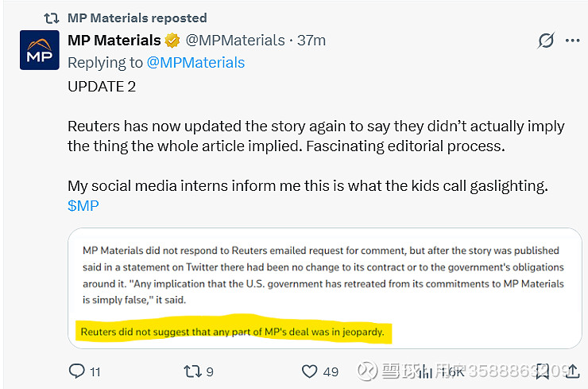Click the highlighted Reuters jeopardy sentence
Screen dimensions: 588x389
pos(232,331)
